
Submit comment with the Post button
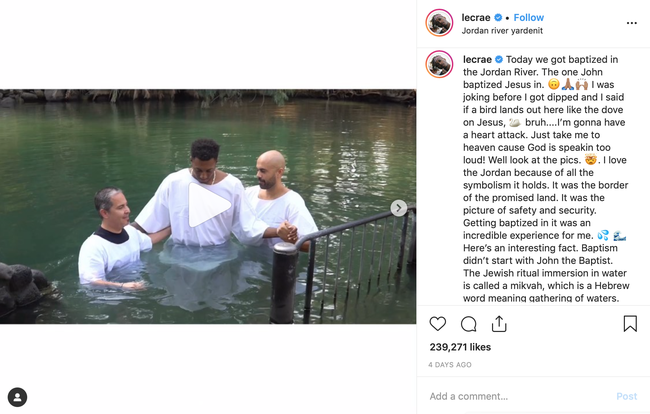coord(626,396)
